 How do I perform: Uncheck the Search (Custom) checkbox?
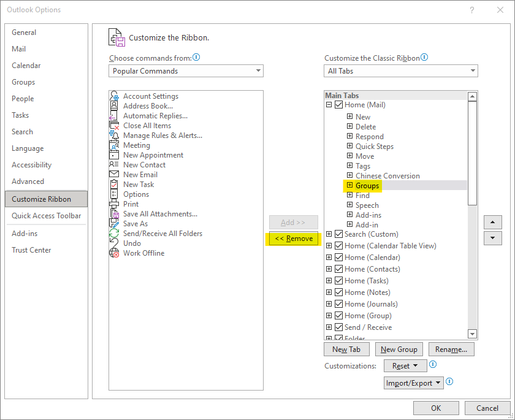pyautogui.click(x=338, y=234)
